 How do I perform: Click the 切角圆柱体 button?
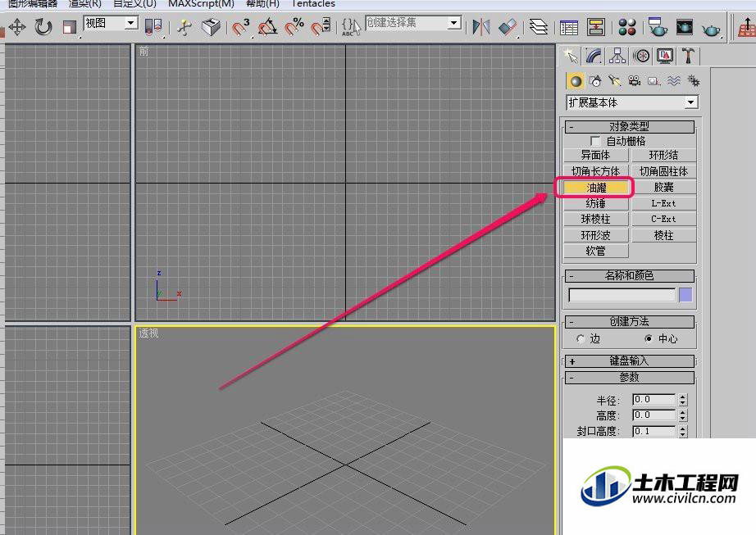point(664,171)
